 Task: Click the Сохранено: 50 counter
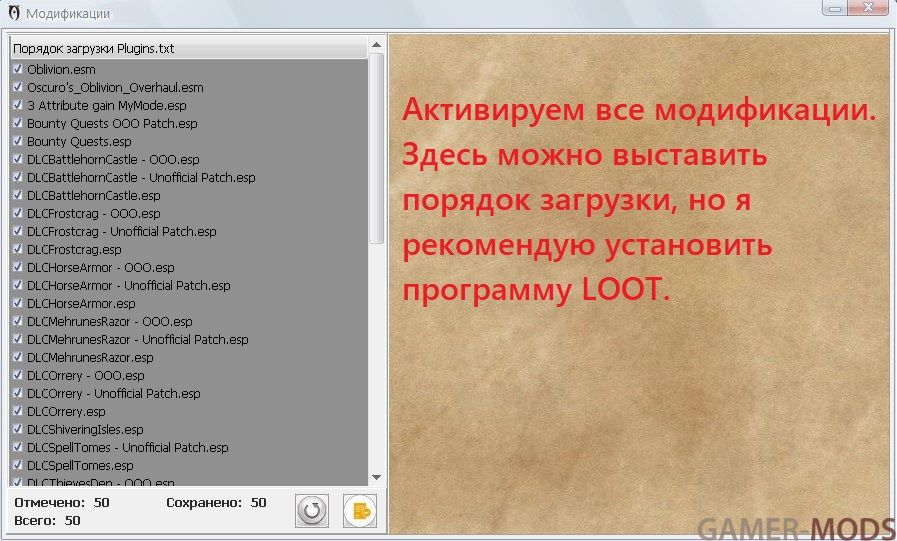216,503
